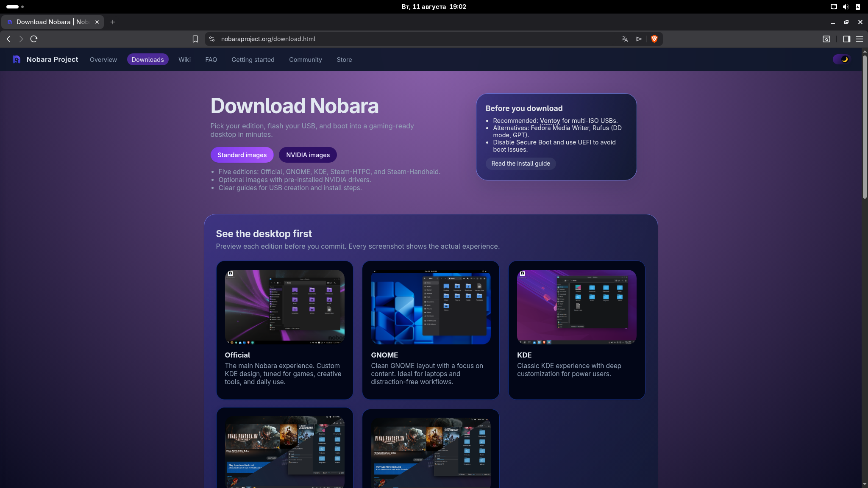Open the Read the install guide button

[520, 164]
